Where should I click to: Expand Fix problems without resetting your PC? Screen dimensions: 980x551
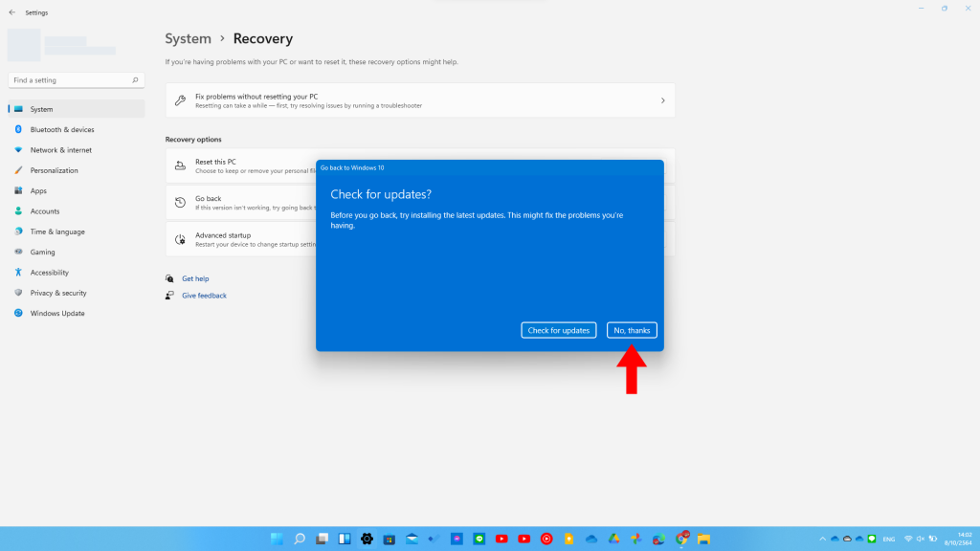(420, 100)
